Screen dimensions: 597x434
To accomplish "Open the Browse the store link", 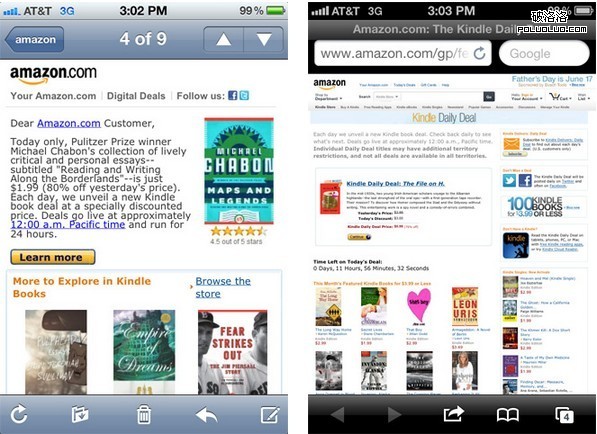I will (223, 287).
